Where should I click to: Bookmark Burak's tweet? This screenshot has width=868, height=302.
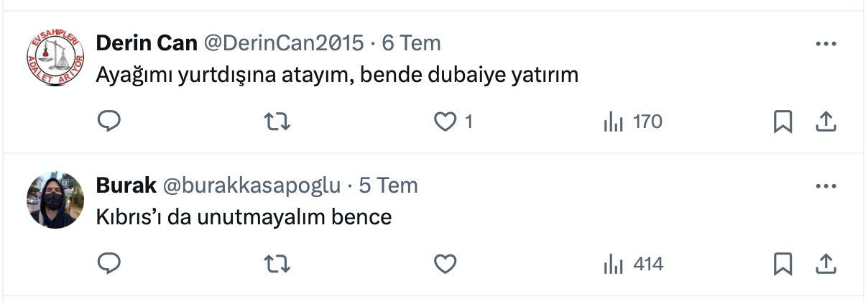(782, 265)
